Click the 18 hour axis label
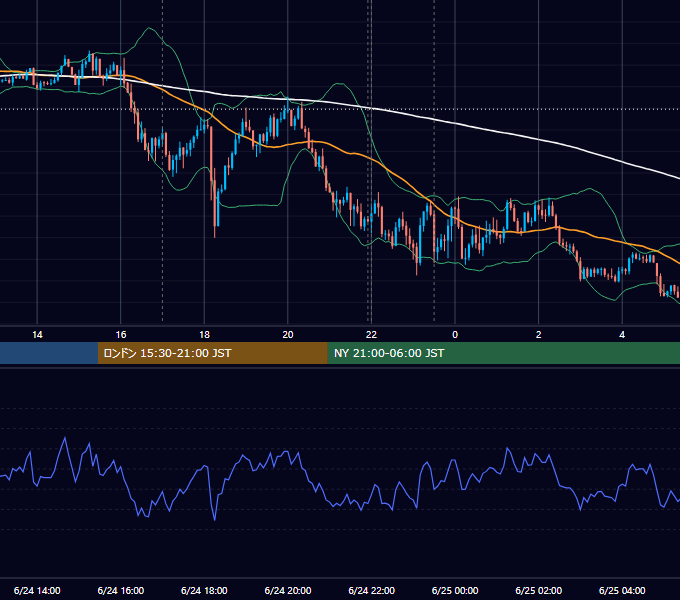Screen dimensions: 680x600 pos(204,335)
